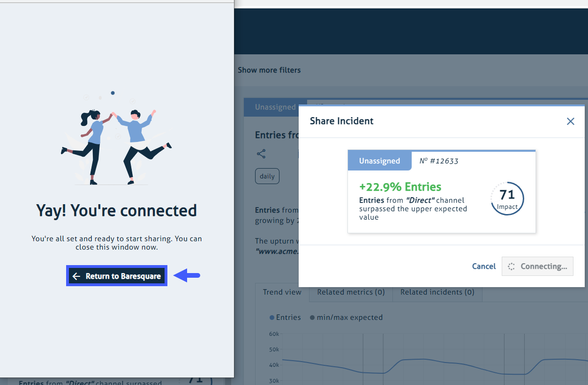Image resolution: width=588 pixels, height=385 pixels.
Task: Click the Impact score circle showing 71
Action: click(x=507, y=198)
